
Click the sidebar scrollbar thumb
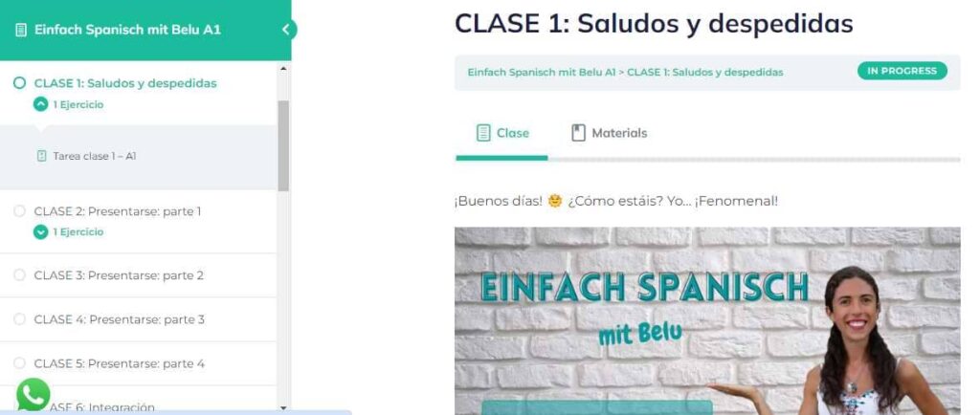[x=283, y=145]
